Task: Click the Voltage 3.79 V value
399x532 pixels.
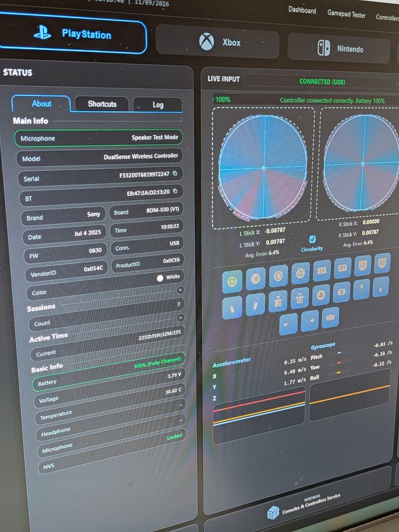Action: [x=174, y=375]
